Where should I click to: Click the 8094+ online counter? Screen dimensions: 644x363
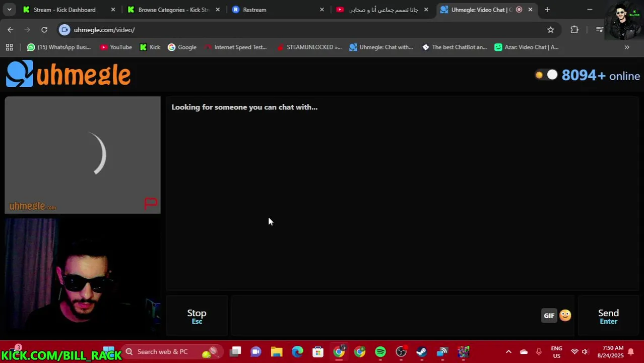[601, 75]
